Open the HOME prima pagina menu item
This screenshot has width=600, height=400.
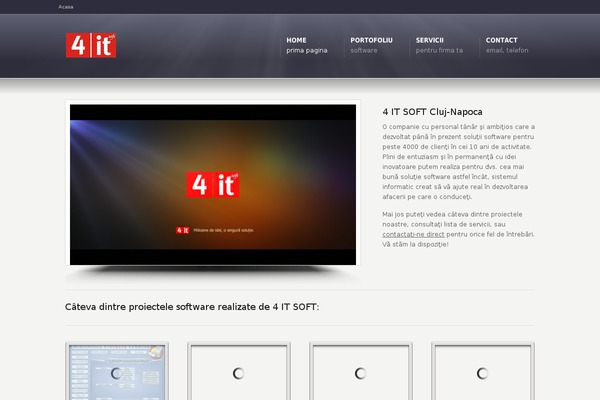point(307,45)
